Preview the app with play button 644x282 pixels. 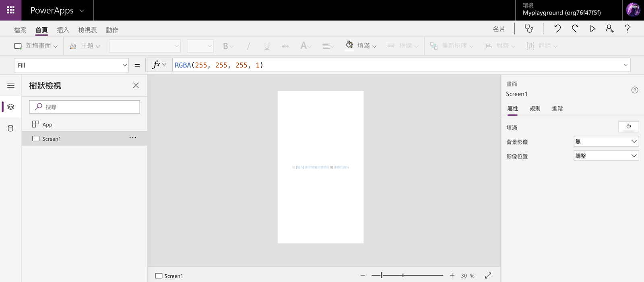(592, 29)
